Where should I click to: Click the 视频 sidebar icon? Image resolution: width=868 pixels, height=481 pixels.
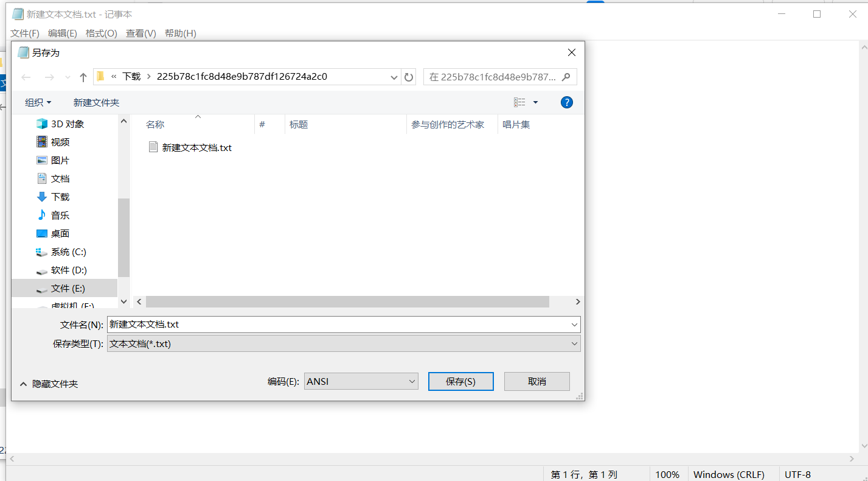[x=41, y=142]
